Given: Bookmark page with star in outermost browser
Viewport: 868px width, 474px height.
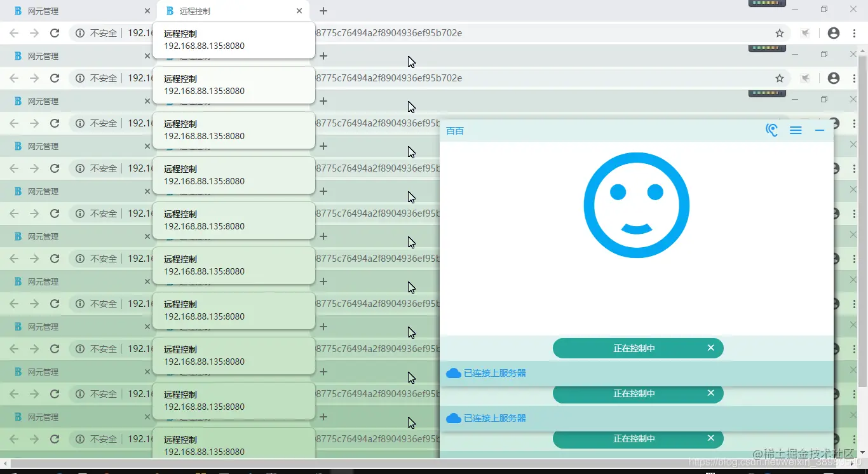Looking at the screenshot, I should [x=780, y=33].
